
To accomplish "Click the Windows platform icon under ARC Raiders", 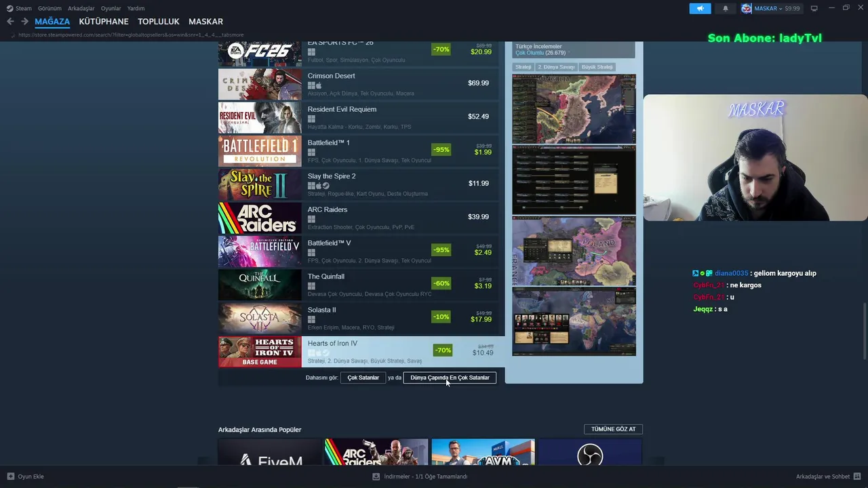I will 311,219.
